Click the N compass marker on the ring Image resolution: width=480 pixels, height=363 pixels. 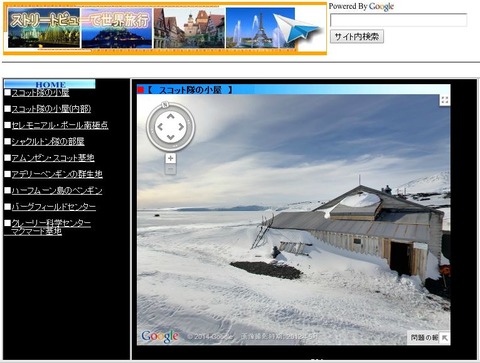(x=165, y=105)
